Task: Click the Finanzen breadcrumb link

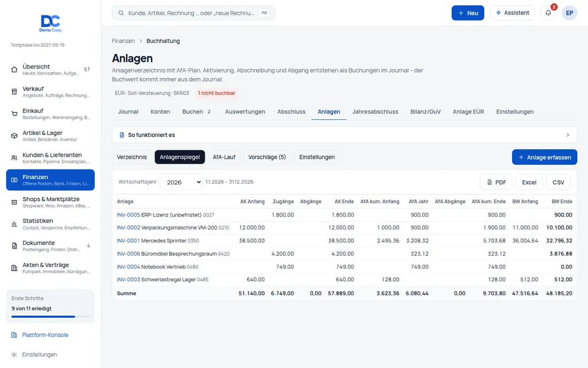Action: (x=123, y=41)
